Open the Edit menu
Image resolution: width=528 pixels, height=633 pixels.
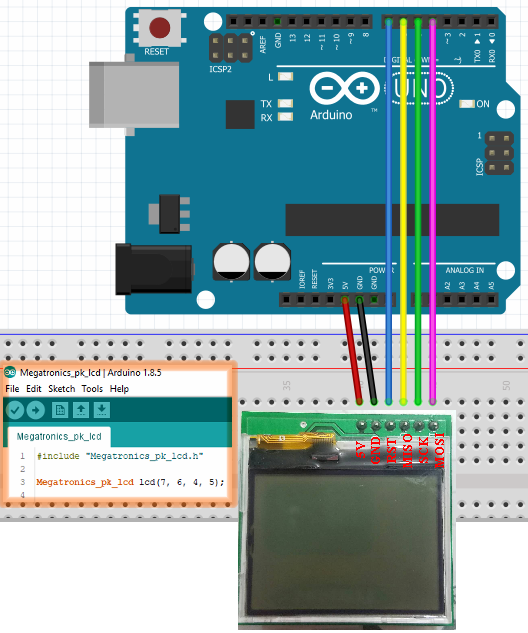[x=34, y=389]
